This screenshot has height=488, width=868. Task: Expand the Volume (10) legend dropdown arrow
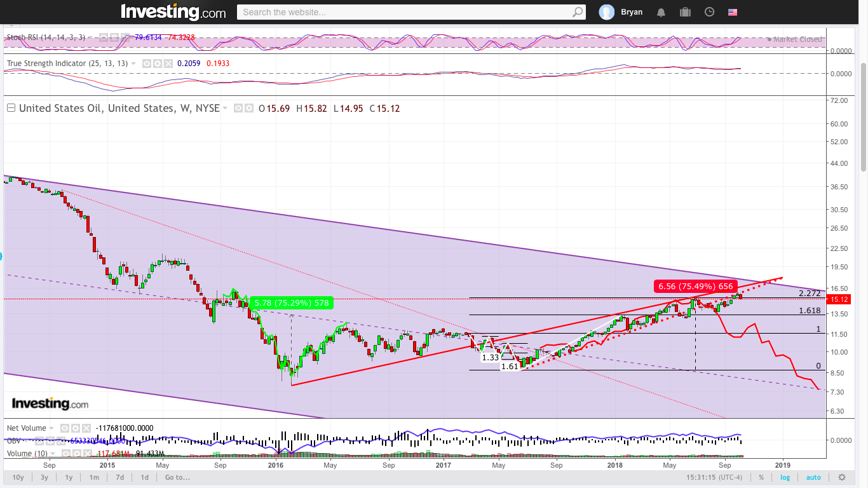pos(53,454)
